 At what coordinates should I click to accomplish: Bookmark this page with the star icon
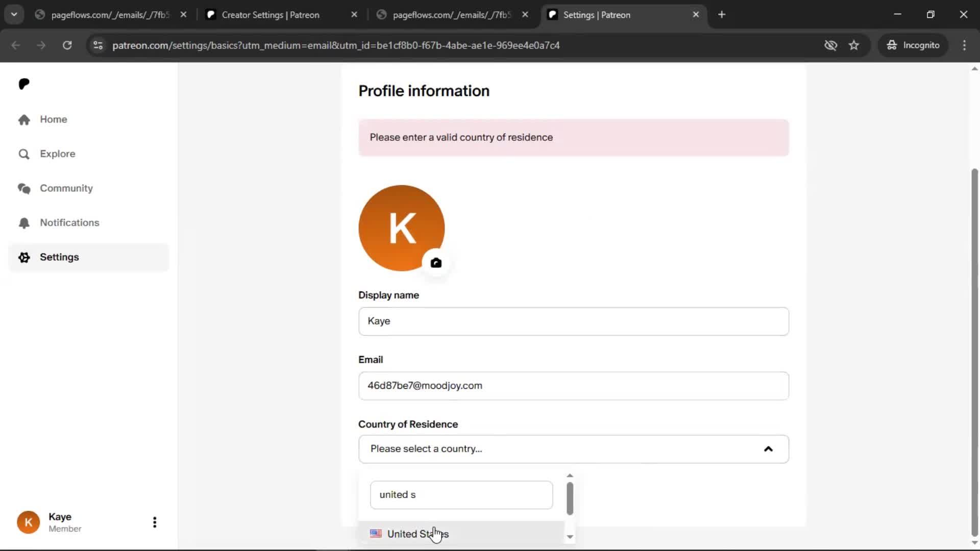pyautogui.click(x=854, y=45)
